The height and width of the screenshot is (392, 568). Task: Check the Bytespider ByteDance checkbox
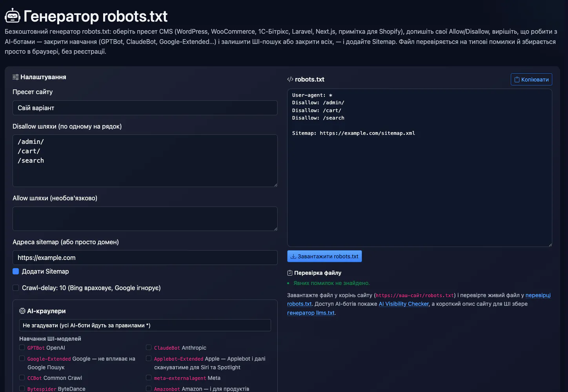coord(22,388)
